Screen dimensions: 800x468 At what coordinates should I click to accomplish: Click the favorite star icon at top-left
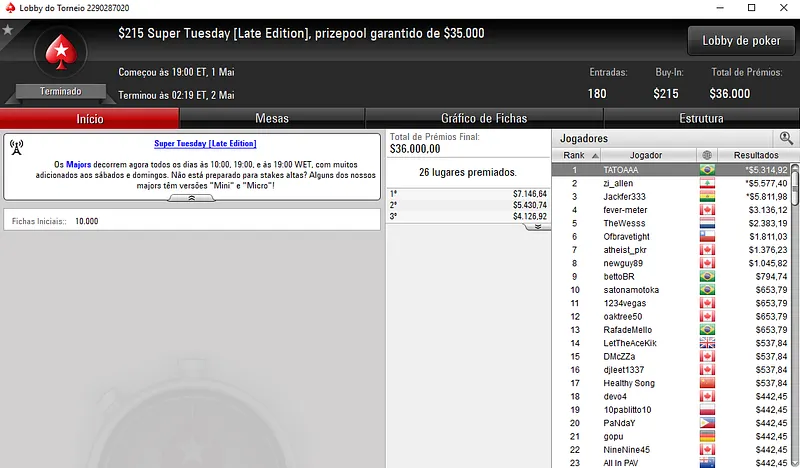(8, 30)
